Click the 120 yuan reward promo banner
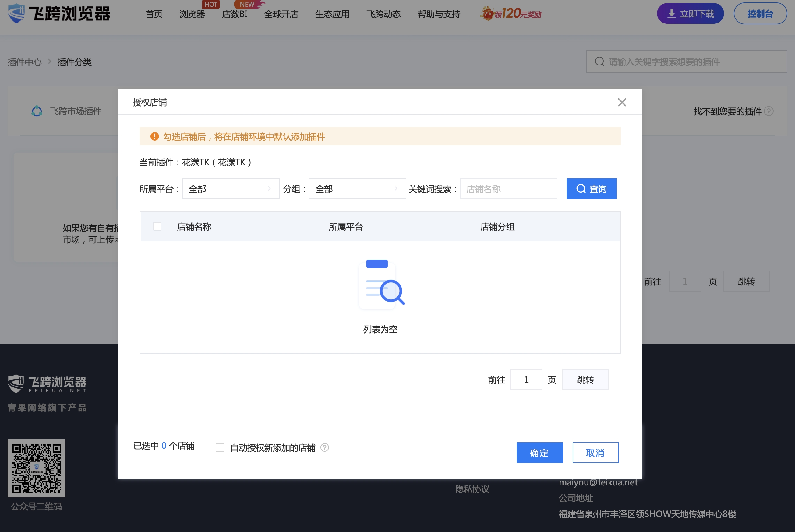 click(511, 14)
